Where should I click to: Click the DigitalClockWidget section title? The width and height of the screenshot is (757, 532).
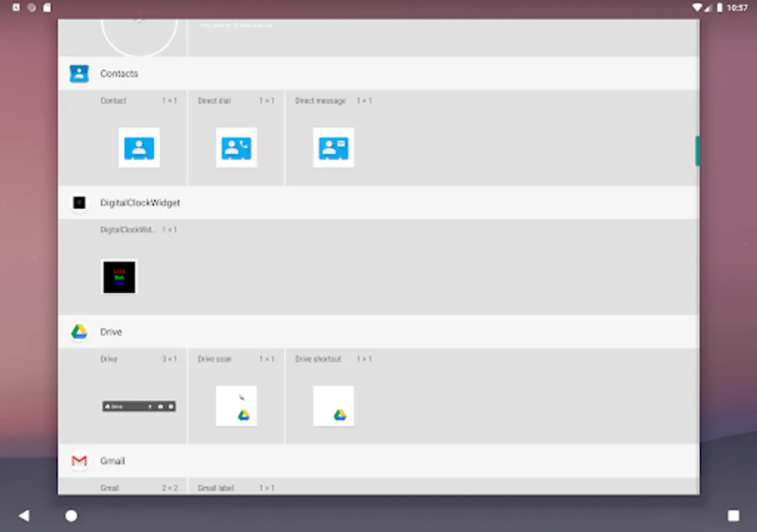(140, 203)
